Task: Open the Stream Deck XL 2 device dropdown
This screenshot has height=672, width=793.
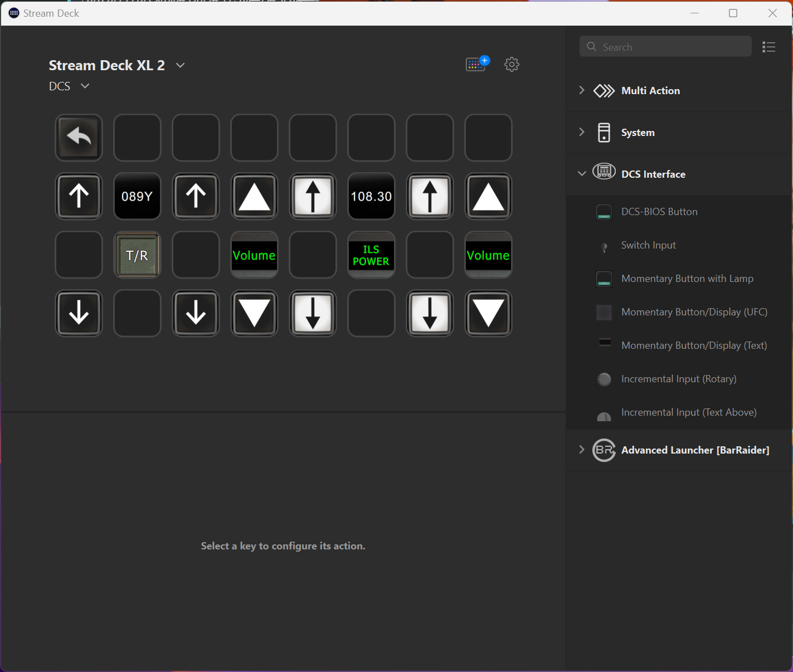Action: 180,65
